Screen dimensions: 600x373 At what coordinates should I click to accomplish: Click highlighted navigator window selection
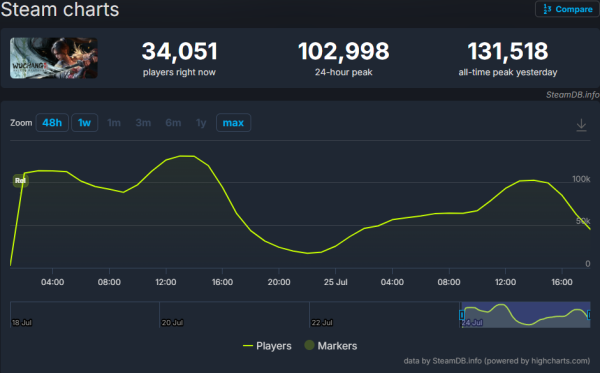526,314
